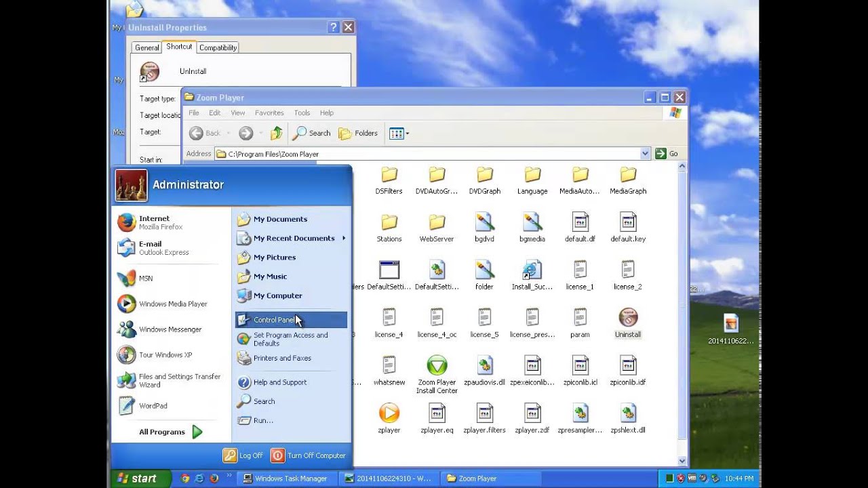Switch to Compatibility tab in Uninstall Properties
Screen dimensions: 868x488
218,47
